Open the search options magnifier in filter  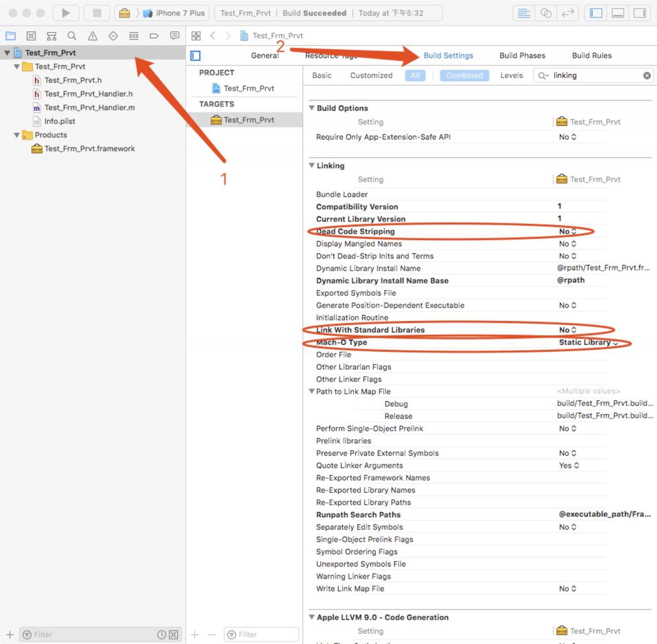543,75
